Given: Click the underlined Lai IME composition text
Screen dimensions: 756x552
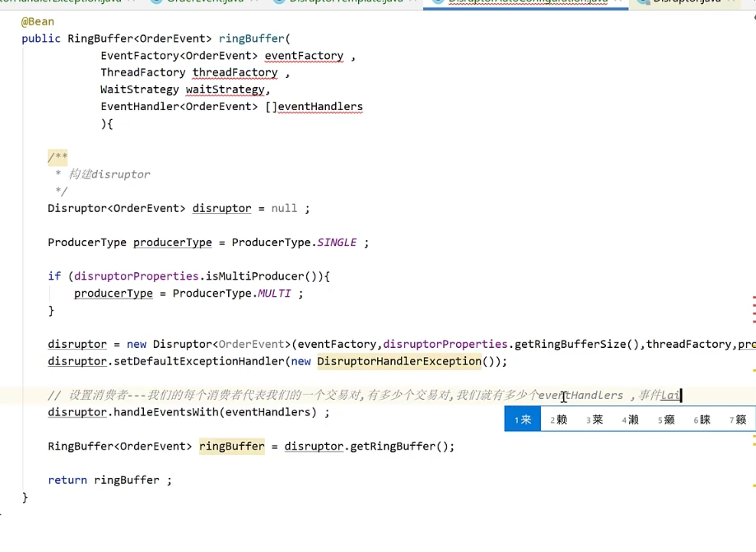Looking at the screenshot, I should coord(670,395).
